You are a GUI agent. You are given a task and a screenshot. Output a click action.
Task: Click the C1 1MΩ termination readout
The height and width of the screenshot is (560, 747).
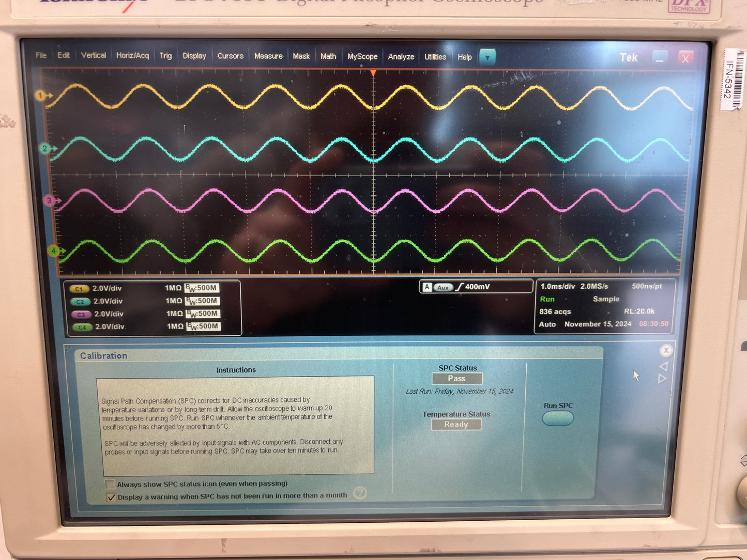click(173, 288)
